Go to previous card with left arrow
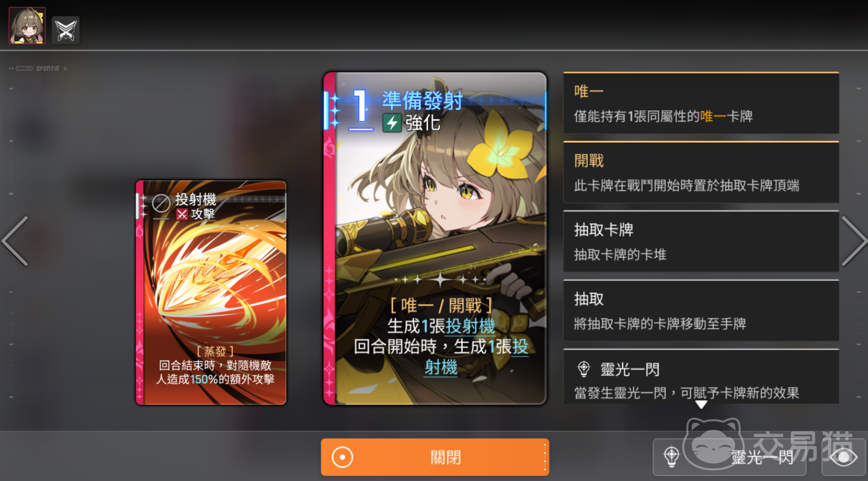Screen dimensions: 868x481 click(15, 241)
